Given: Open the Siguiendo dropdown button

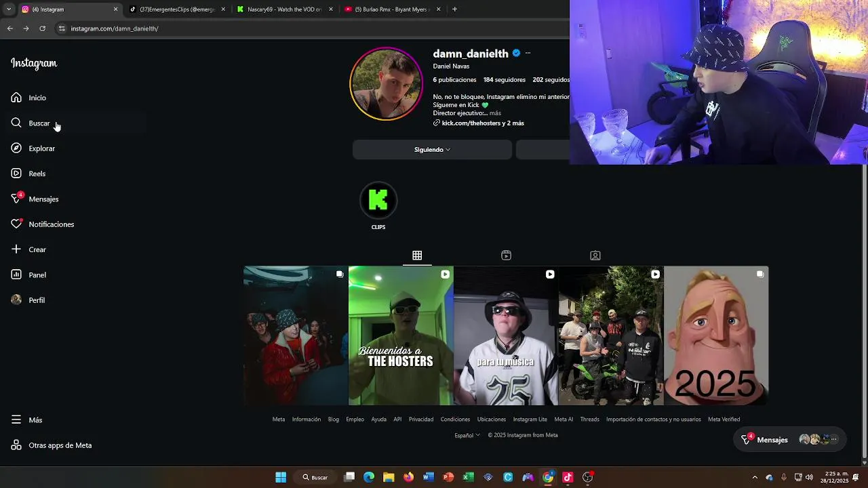Looking at the screenshot, I should tap(432, 150).
